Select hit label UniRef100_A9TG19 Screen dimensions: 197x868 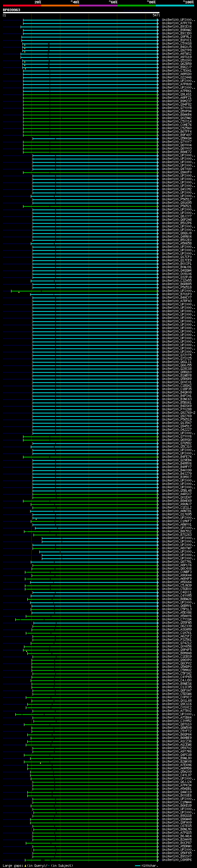coord(177,57)
